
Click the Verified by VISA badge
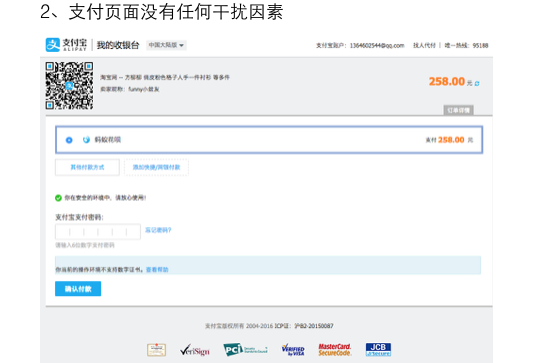[293, 350]
